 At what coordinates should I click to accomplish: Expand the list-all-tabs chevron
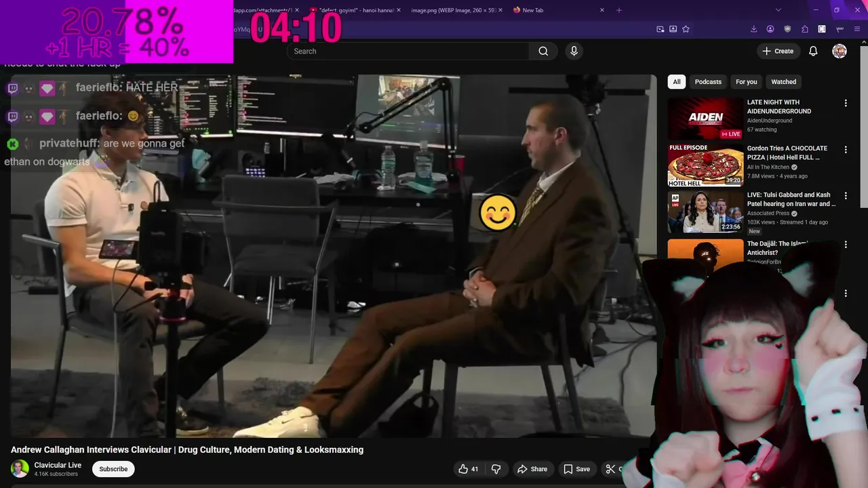[778, 10]
